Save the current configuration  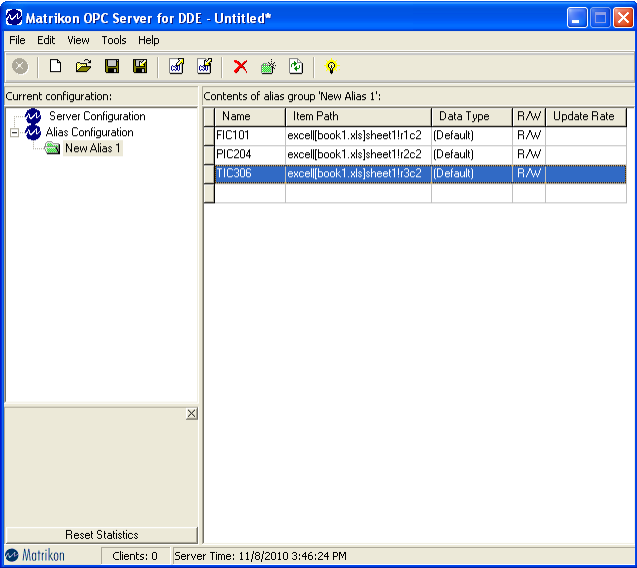click(112, 66)
